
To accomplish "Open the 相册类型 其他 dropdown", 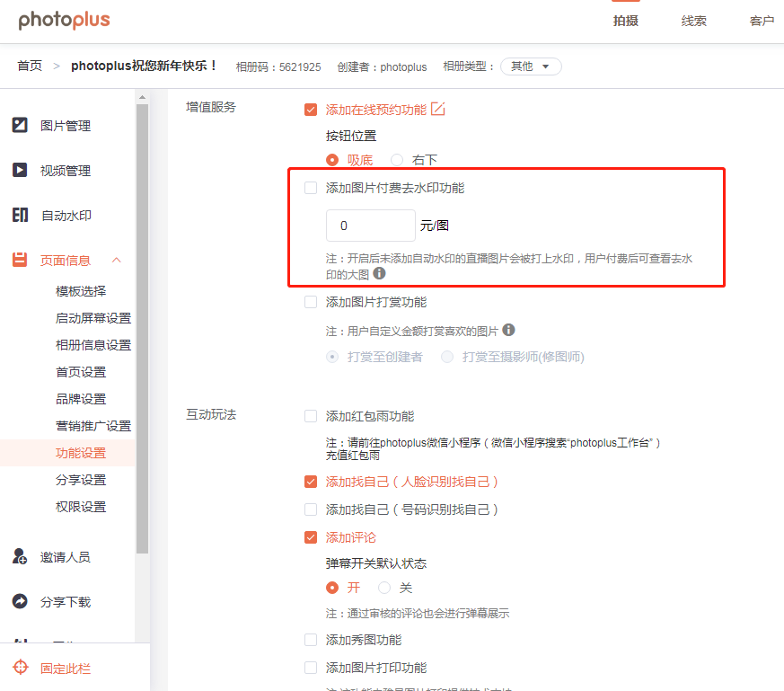I will point(531,66).
